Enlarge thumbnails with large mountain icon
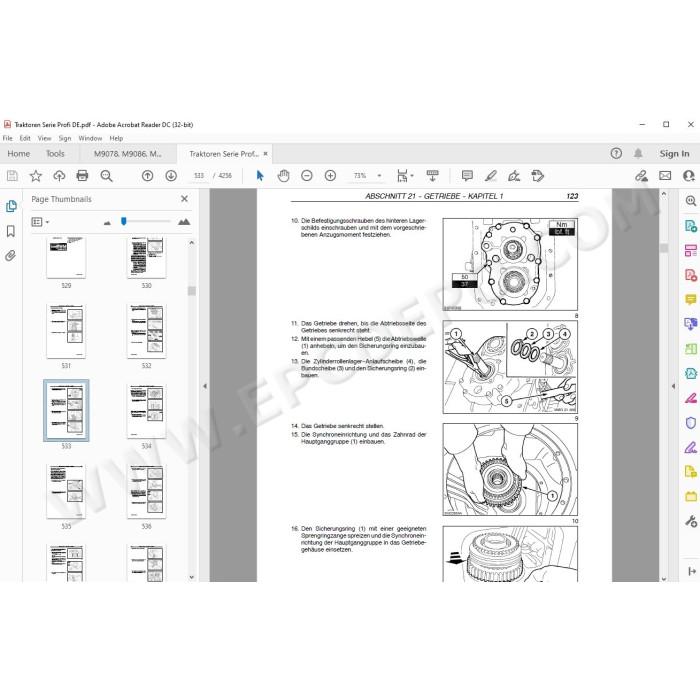 pyautogui.click(x=184, y=221)
